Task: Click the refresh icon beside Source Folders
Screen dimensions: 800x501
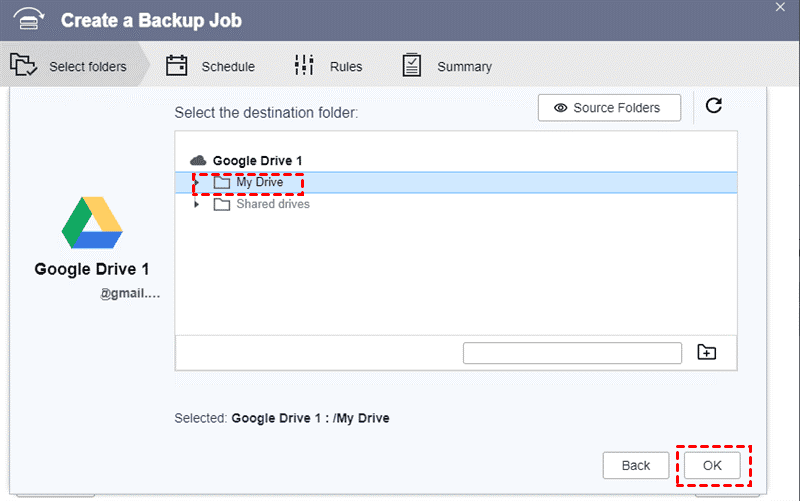Action: (x=713, y=106)
